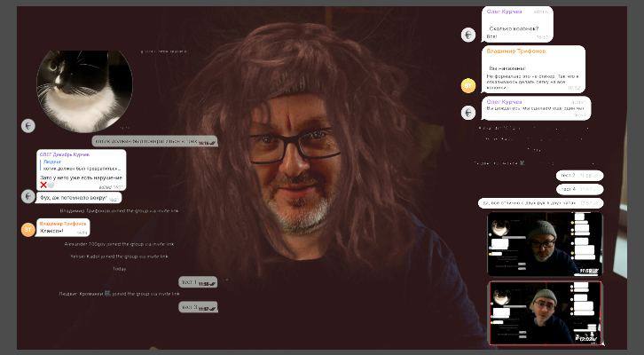Click orange avatar beside "Не формально это" message
This screenshot has height=355, width=644.
pyautogui.click(x=468, y=86)
